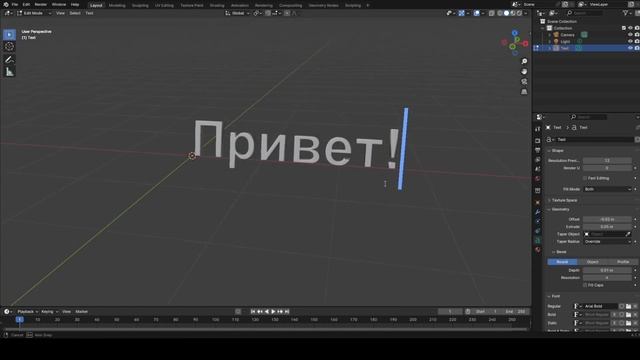Select the Annotate pencil tool

tap(9, 60)
